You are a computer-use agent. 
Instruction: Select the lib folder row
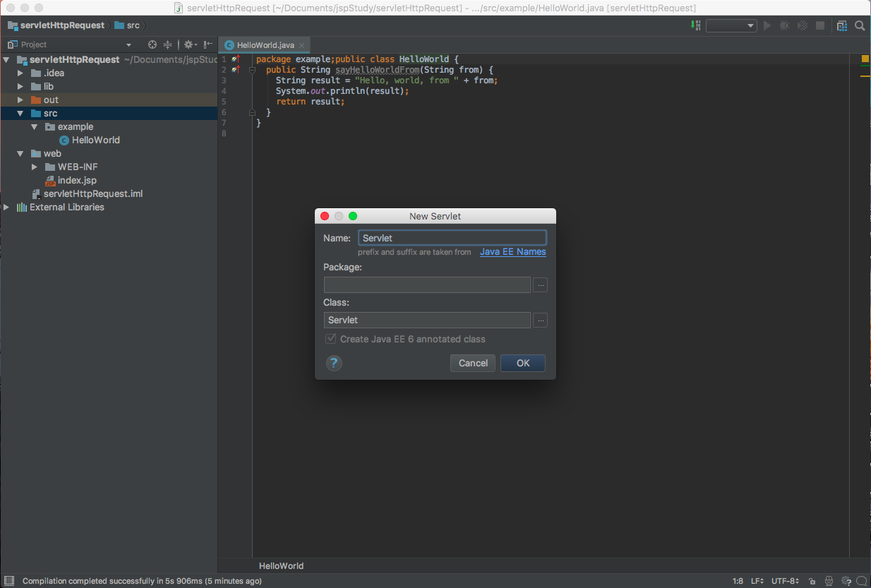click(x=109, y=87)
